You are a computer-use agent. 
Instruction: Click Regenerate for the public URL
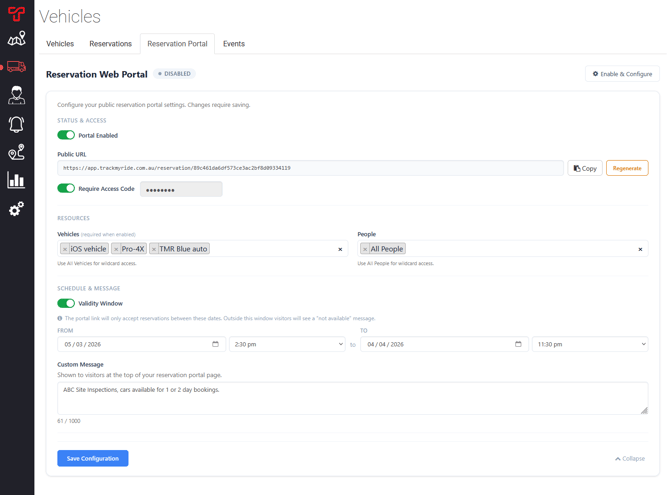[627, 168]
